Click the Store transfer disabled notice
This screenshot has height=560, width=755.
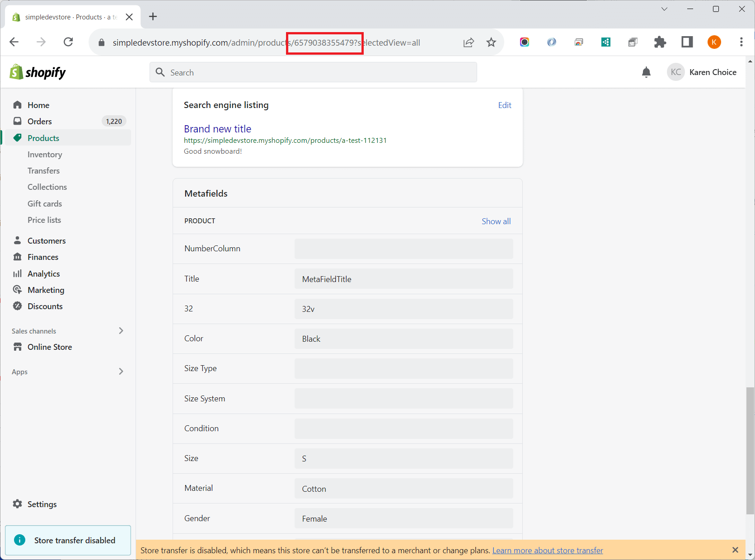(x=68, y=540)
